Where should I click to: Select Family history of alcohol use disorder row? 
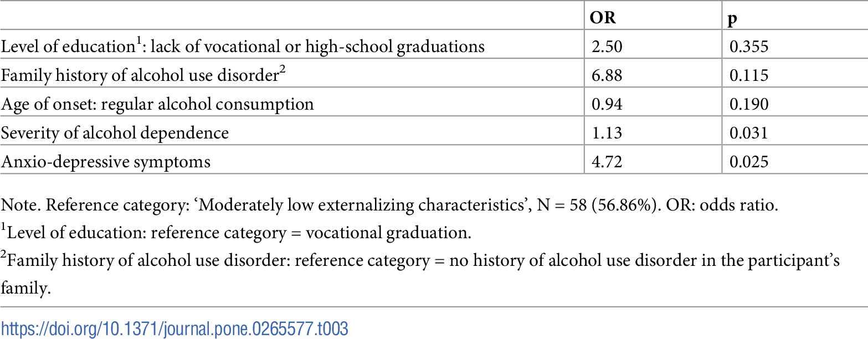pos(143,75)
